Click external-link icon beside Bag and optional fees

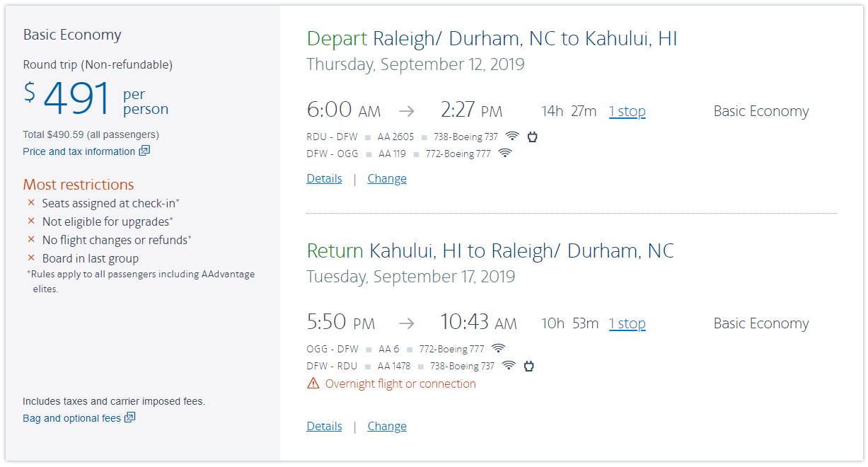[x=129, y=417]
